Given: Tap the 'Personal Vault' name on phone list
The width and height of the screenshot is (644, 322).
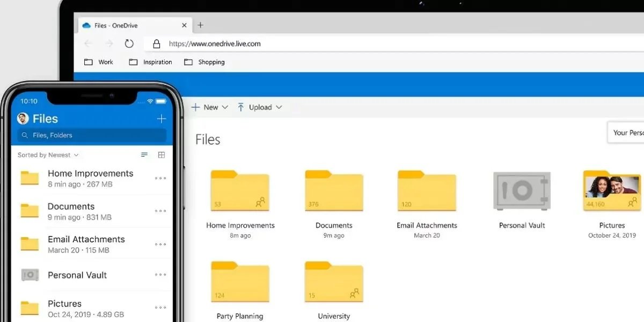Looking at the screenshot, I should (77, 275).
